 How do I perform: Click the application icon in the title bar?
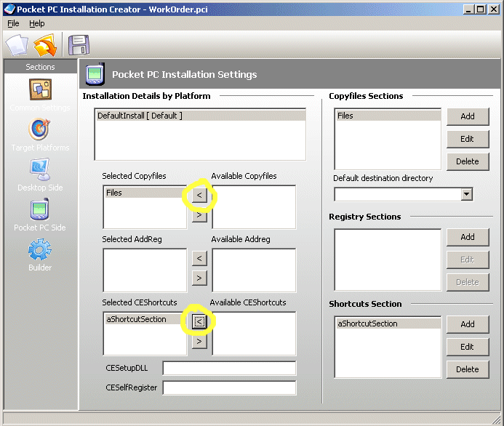(x=9, y=9)
